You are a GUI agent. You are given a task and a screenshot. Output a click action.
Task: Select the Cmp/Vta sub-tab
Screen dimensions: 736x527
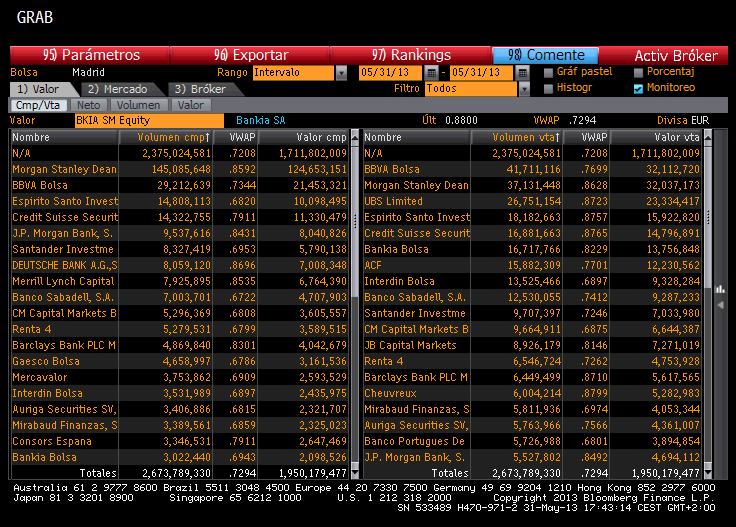[x=38, y=105]
